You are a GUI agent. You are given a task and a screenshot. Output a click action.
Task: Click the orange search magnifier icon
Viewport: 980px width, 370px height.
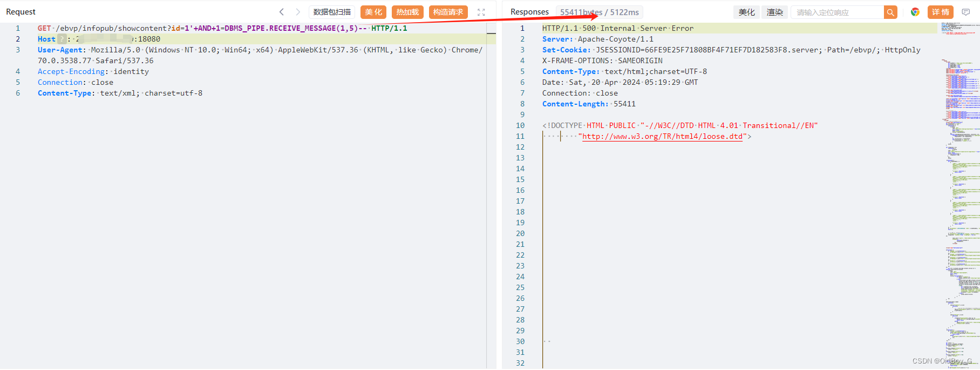[890, 12]
